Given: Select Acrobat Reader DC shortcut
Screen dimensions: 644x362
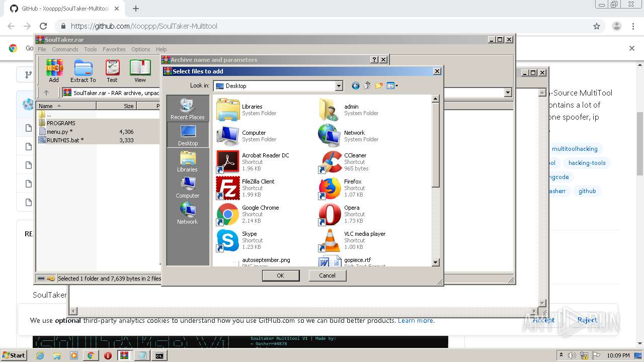Looking at the screenshot, I should tap(253, 162).
